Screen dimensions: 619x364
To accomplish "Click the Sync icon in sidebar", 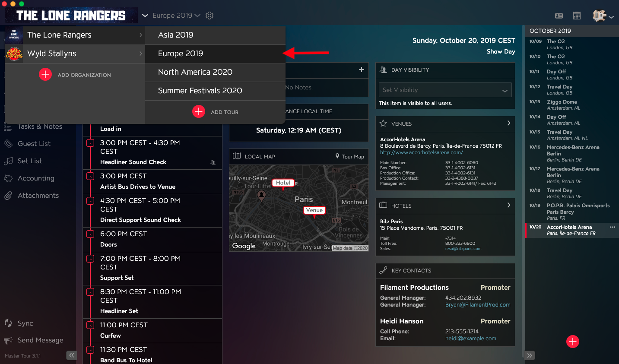I will (x=8, y=323).
